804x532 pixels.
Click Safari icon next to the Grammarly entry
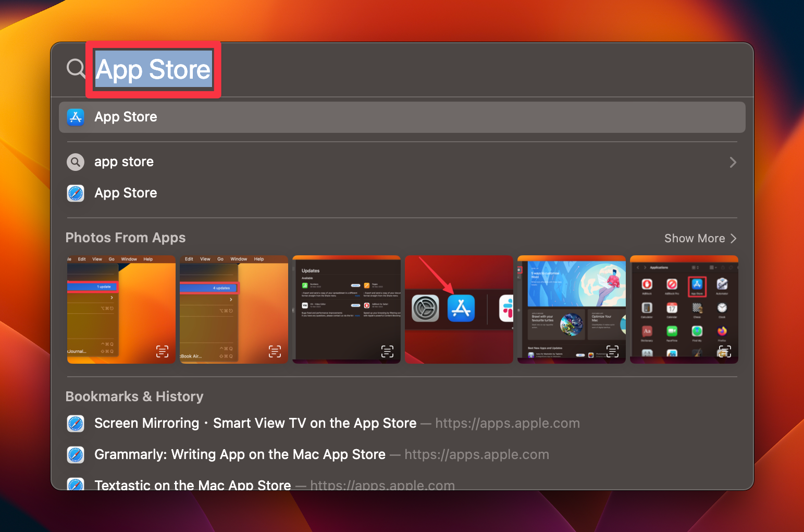(x=76, y=455)
